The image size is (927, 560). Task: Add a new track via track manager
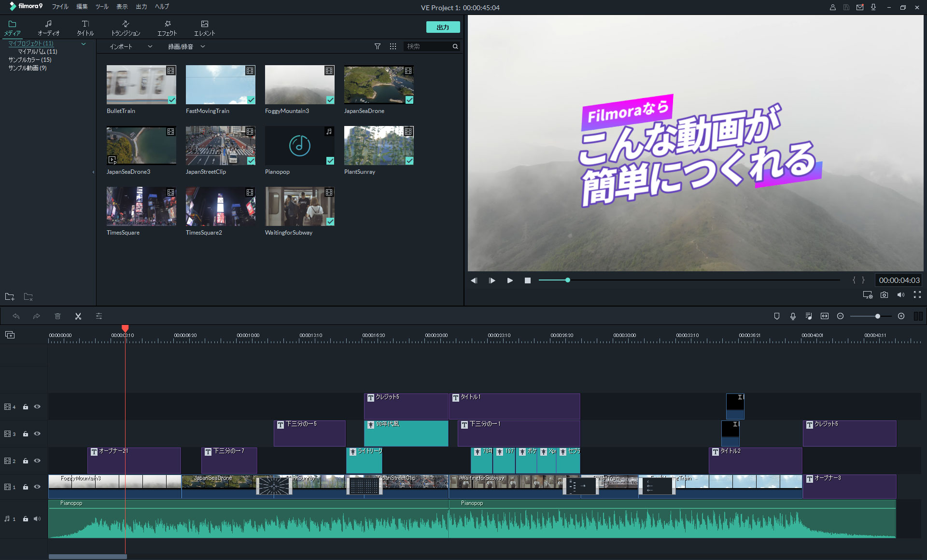pos(10,335)
